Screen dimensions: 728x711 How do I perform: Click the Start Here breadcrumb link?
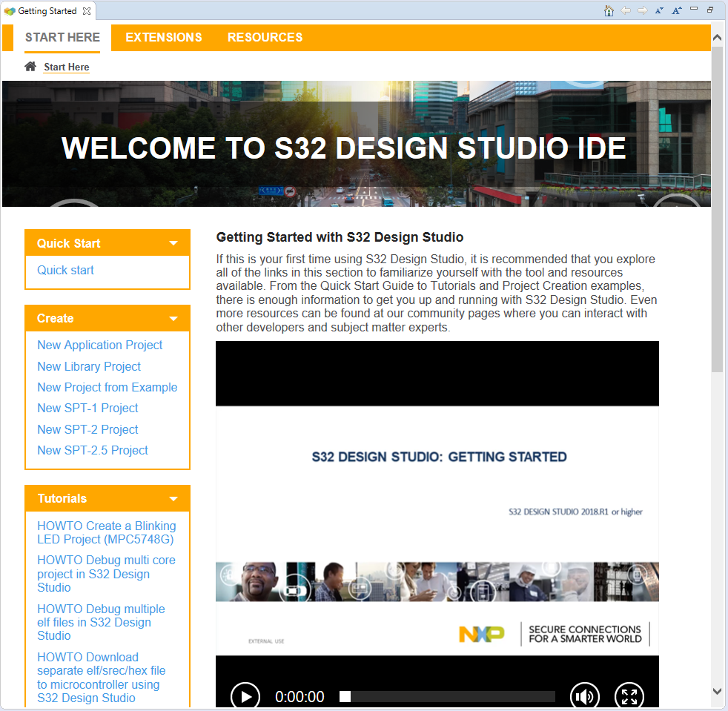point(67,67)
